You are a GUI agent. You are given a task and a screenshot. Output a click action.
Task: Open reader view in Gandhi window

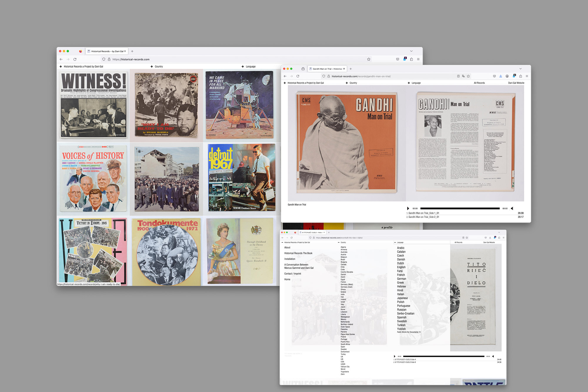458,76
